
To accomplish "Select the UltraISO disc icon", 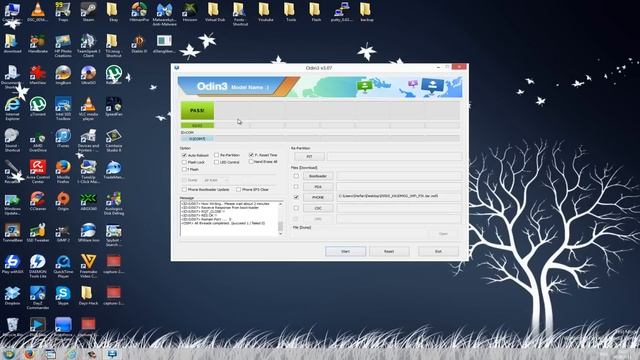I will (88, 75).
